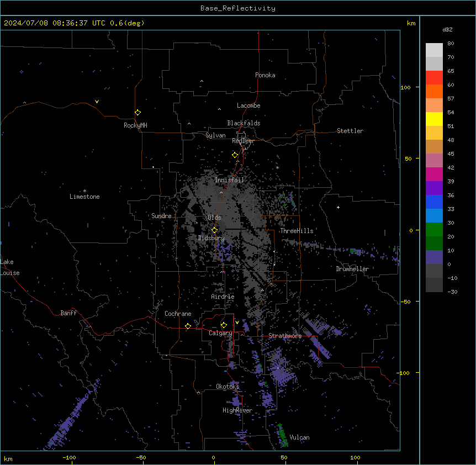
Task: Click the dBZ legend heading
Action: (447, 30)
